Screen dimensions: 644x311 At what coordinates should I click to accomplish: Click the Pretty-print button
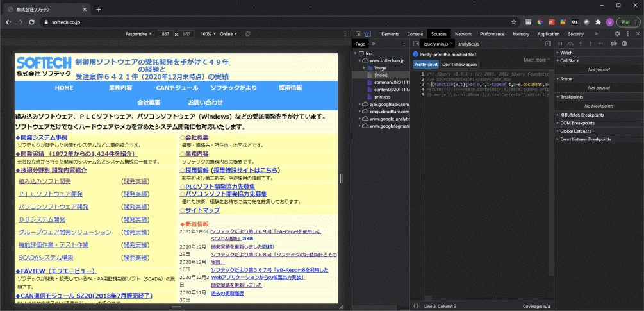tap(426, 65)
